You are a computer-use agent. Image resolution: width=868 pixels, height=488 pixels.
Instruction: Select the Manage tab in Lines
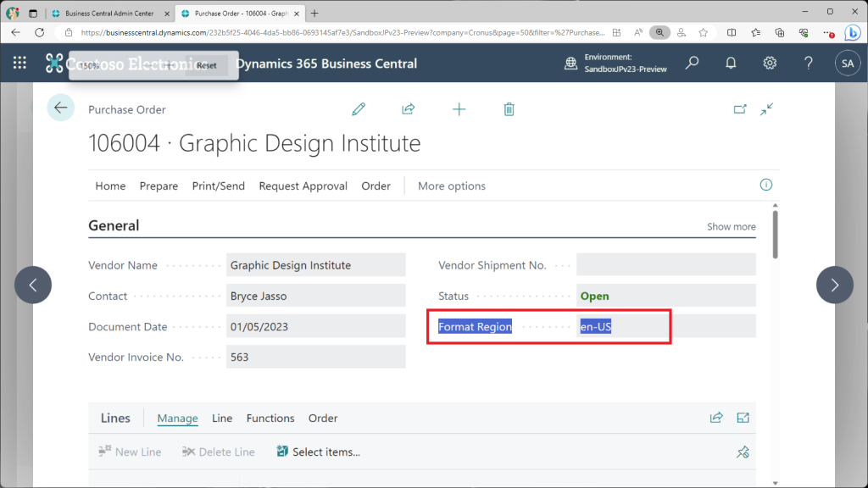coord(178,419)
